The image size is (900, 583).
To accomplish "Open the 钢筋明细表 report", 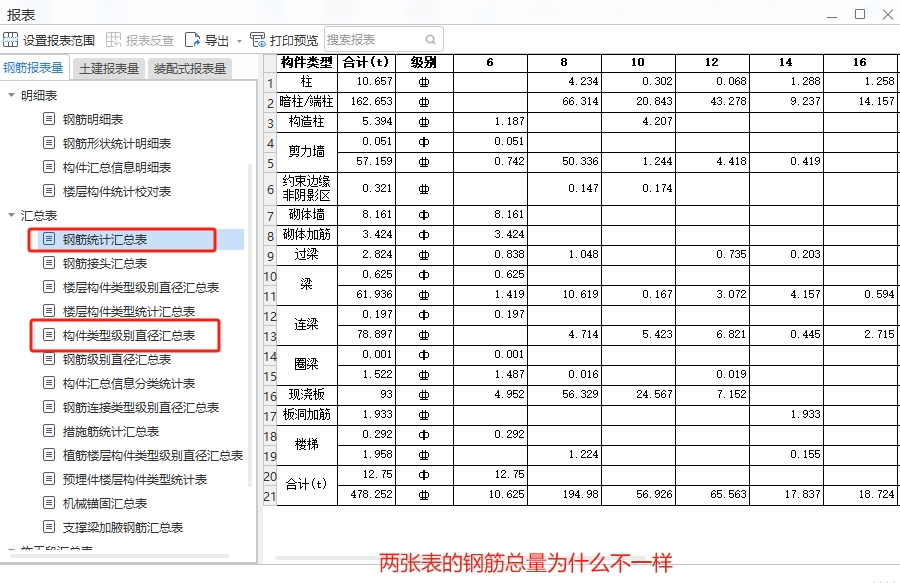I will point(93,119).
